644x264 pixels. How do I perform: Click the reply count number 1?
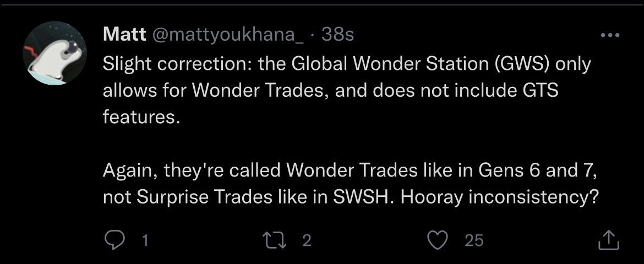point(144,240)
